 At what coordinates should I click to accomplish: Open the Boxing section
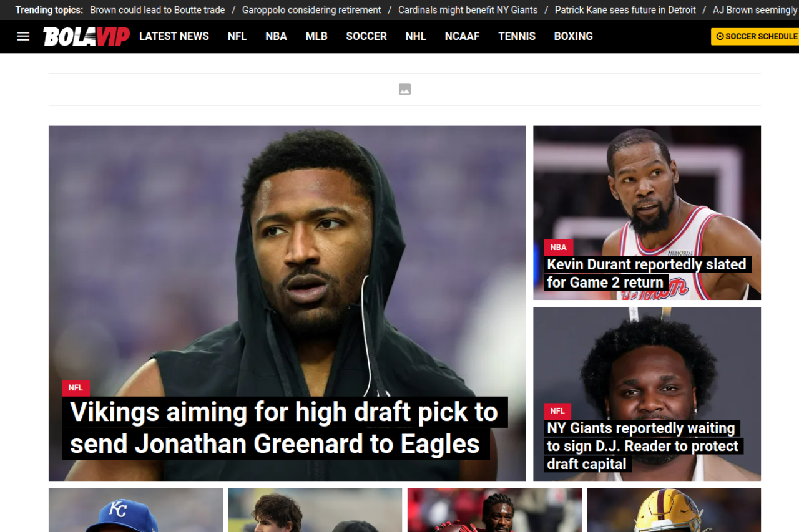(573, 36)
